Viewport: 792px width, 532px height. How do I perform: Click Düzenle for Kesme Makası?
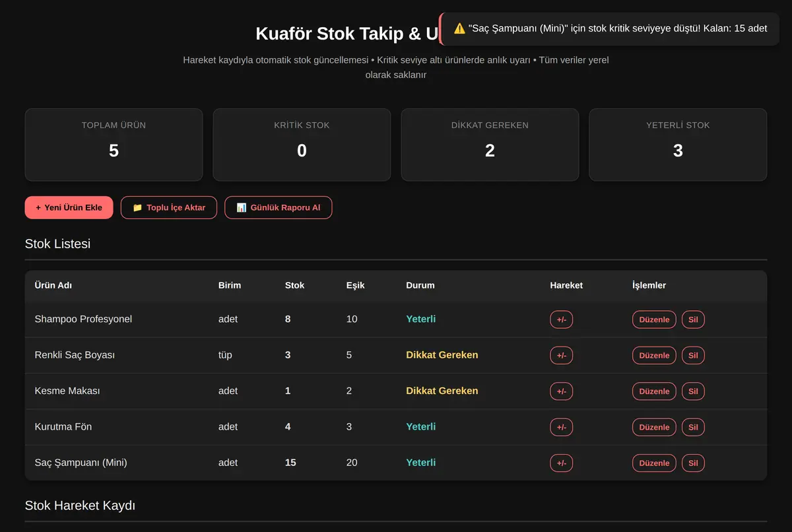(654, 391)
